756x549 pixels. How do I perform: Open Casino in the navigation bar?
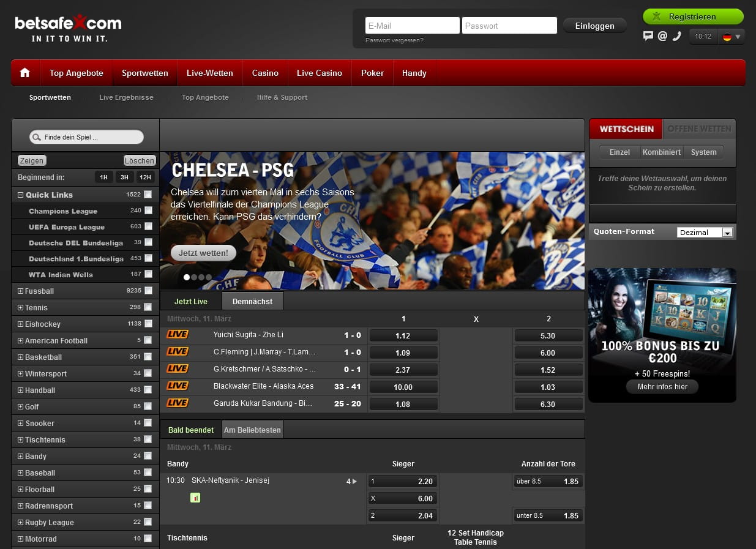pyautogui.click(x=265, y=73)
